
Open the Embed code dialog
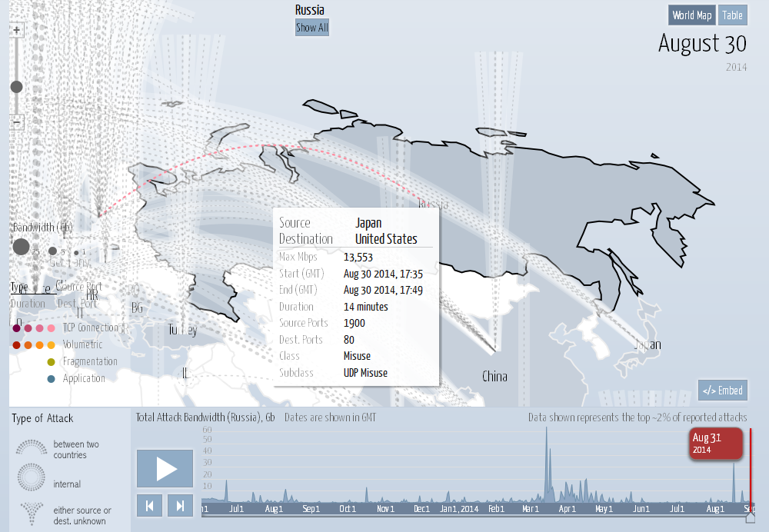(x=722, y=391)
